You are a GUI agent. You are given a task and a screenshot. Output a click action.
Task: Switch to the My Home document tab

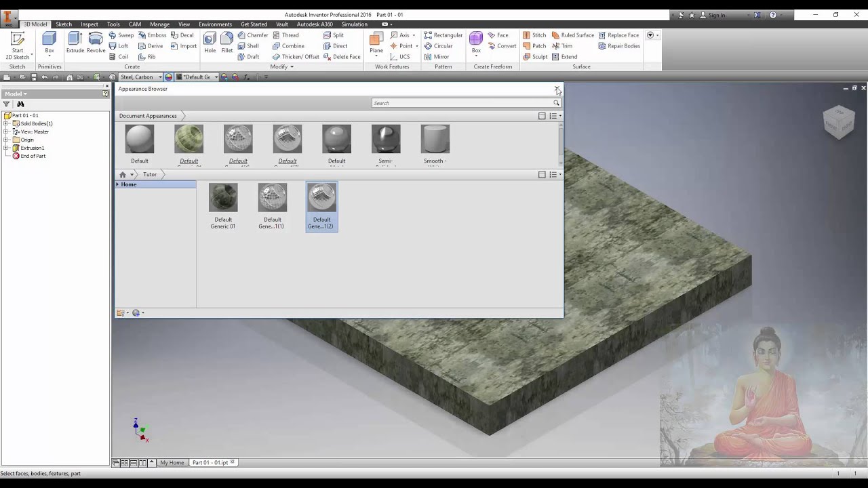[x=172, y=463]
